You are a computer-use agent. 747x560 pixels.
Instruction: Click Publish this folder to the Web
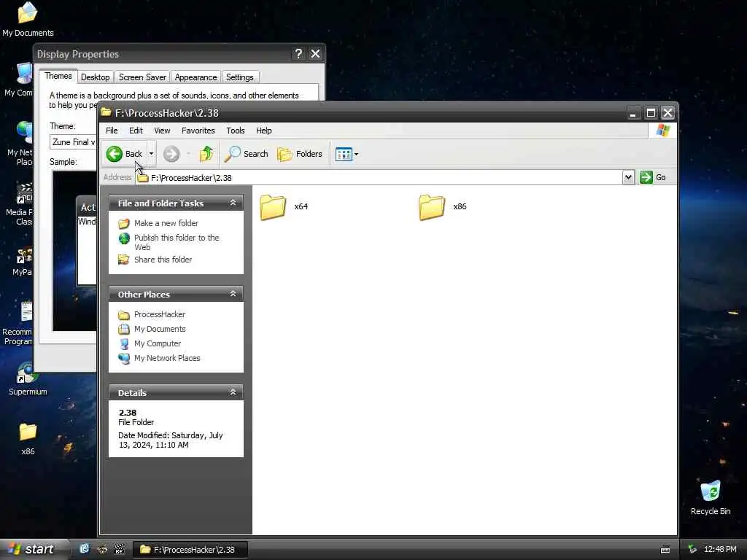[177, 242]
